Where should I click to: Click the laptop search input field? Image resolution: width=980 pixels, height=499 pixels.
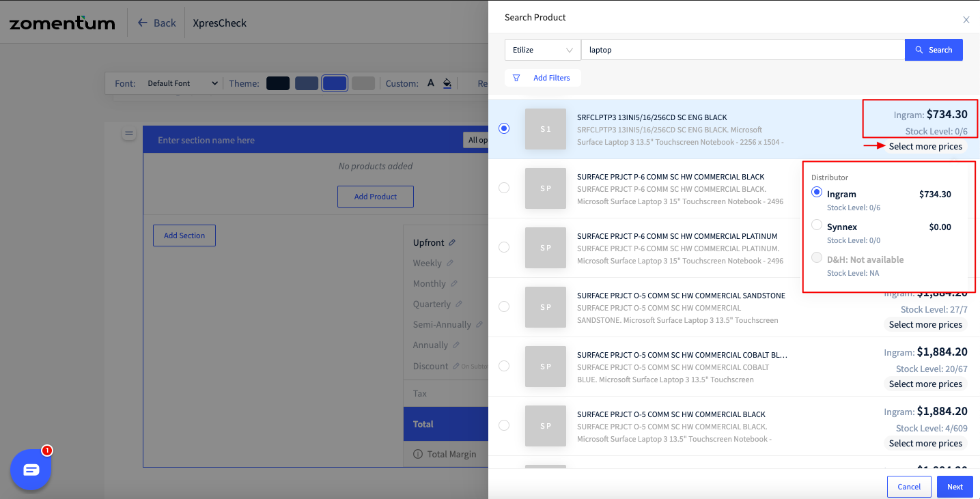743,50
